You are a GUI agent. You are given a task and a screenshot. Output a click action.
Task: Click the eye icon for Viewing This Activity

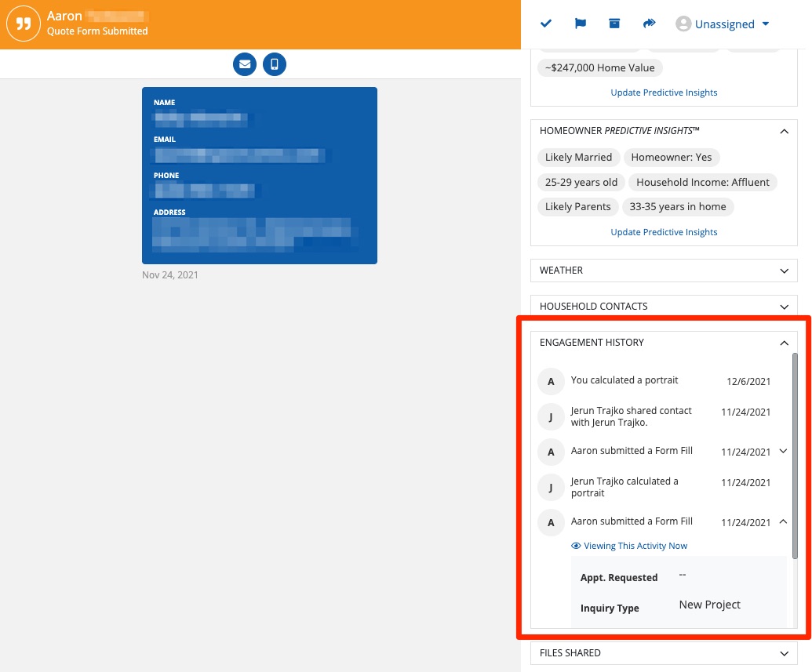pos(576,546)
